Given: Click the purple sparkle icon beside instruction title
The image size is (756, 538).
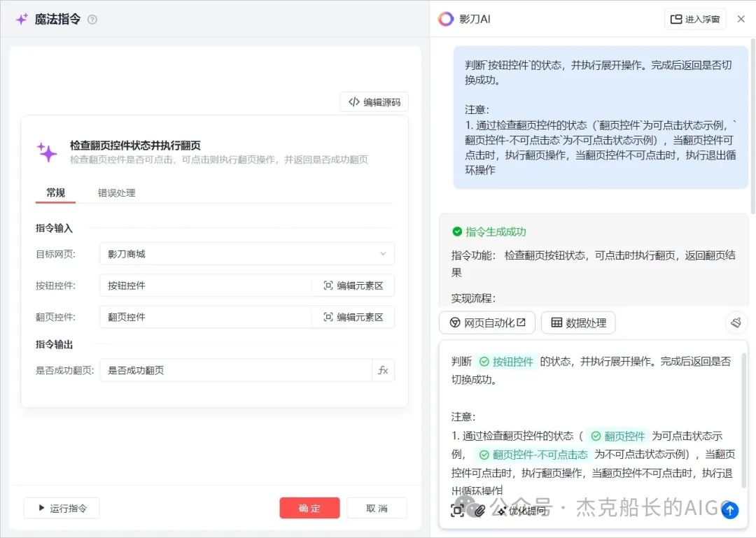Looking at the screenshot, I should coord(48,152).
